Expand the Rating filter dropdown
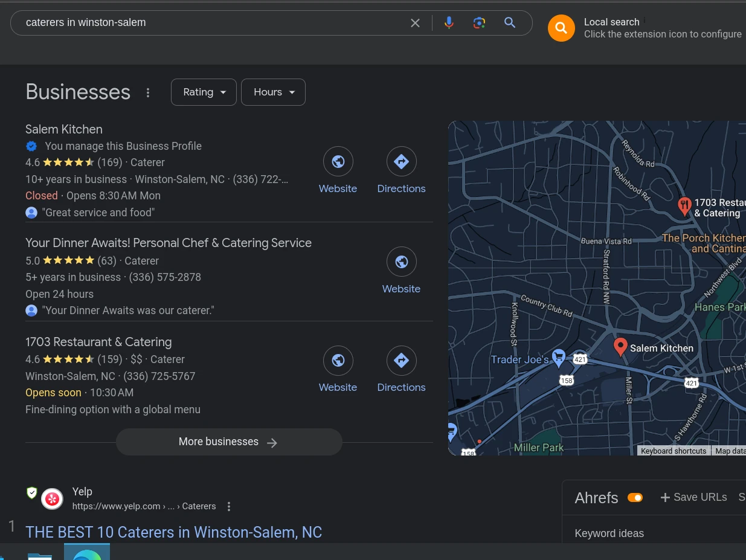Viewport: 746px width, 560px height. [204, 92]
